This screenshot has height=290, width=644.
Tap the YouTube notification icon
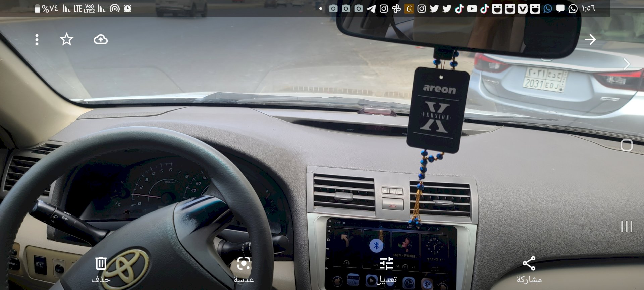472,9
